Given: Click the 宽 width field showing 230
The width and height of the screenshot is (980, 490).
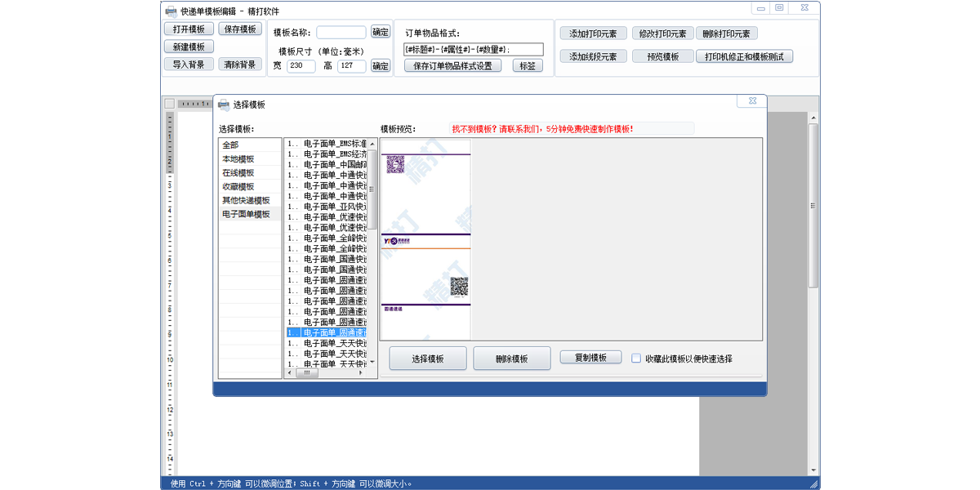Looking at the screenshot, I should [301, 66].
